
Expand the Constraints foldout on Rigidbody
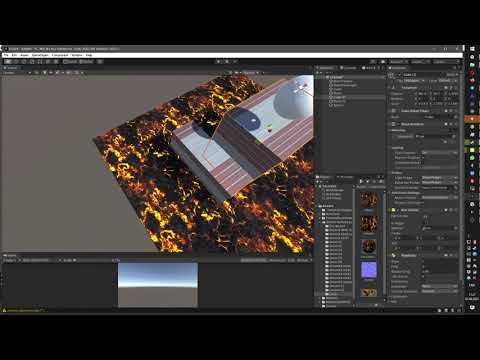390,297
